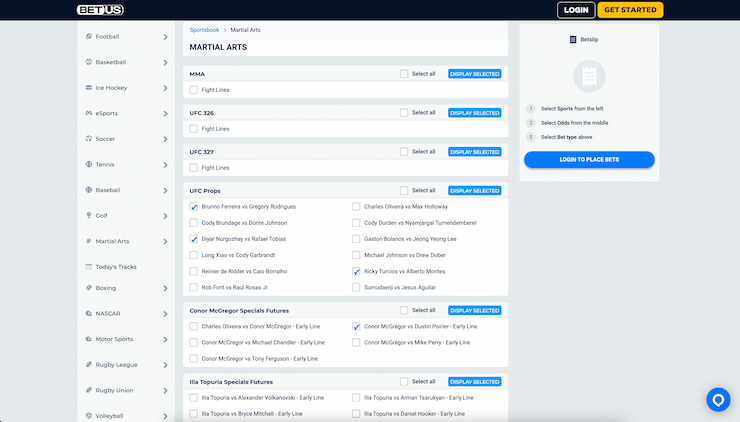740x422 pixels.
Task: Click the Ice Hockey icon in sidebar
Action: tap(89, 87)
